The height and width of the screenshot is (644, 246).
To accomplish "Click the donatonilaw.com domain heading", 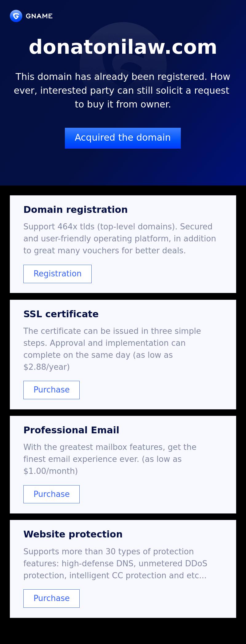I will click(123, 47).
